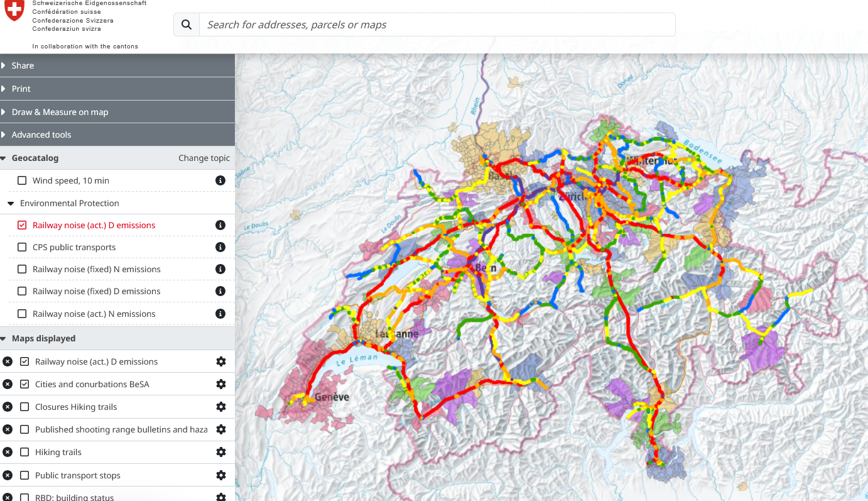Screen dimensions: 868x501
Task: Uncheck Cities and conurbations BeSA layer visibility
Action: 24,384
